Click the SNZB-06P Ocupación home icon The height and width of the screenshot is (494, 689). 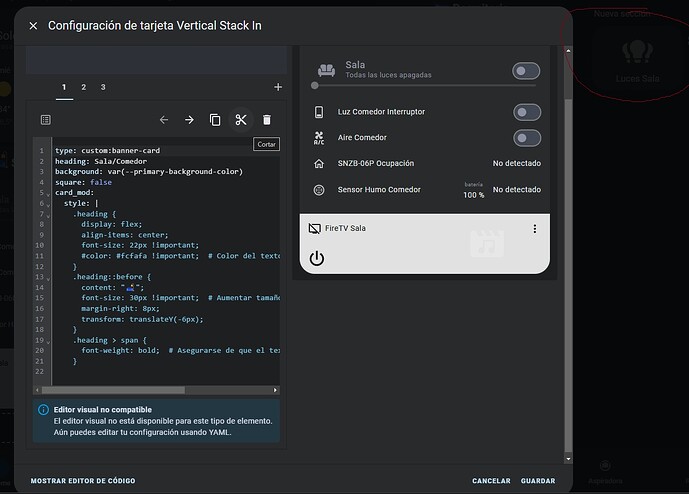coord(319,164)
